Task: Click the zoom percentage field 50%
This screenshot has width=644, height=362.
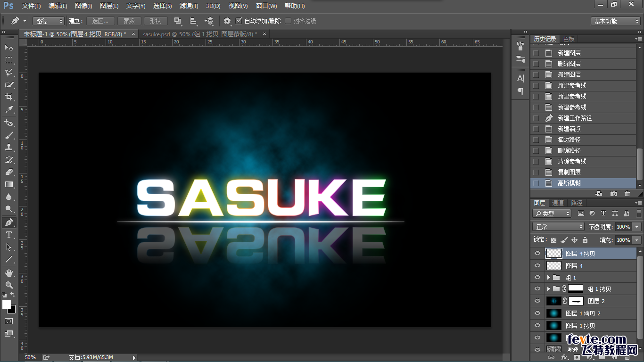Action: click(x=31, y=357)
